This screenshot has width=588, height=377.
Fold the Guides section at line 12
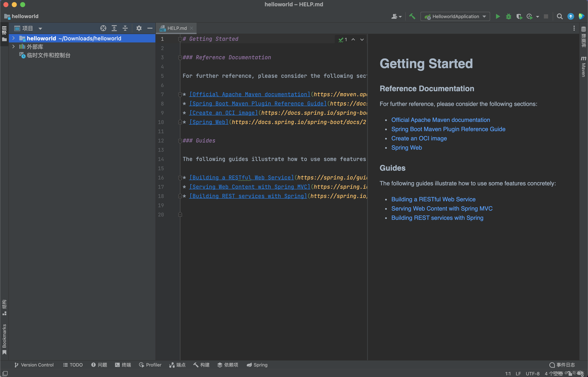(180, 141)
